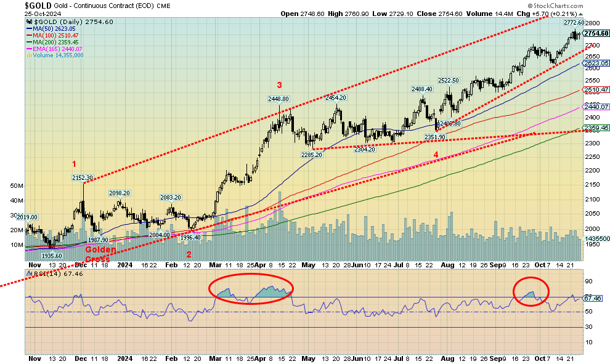Click the 2024 label on bottom date axis
The width and height of the screenshot is (610, 364).
pyautogui.click(x=124, y=358)
